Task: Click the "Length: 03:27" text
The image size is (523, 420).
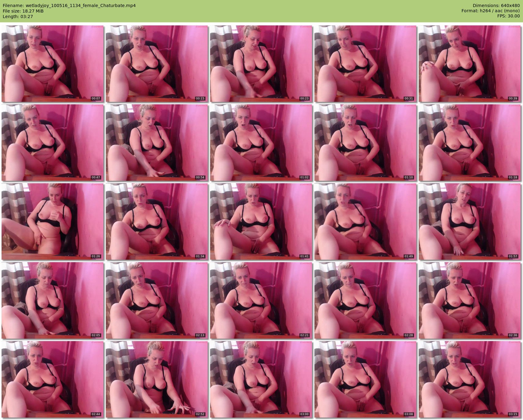Action: point(18,17)
